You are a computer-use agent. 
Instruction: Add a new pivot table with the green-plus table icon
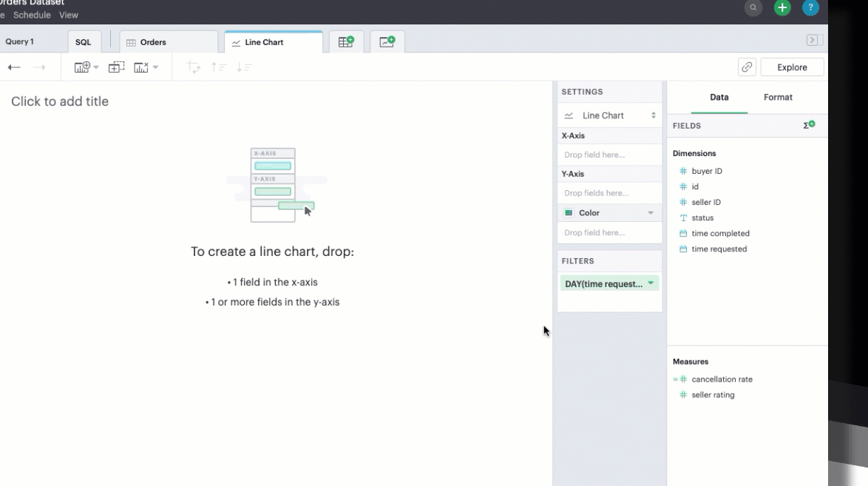tap(345, 41)
